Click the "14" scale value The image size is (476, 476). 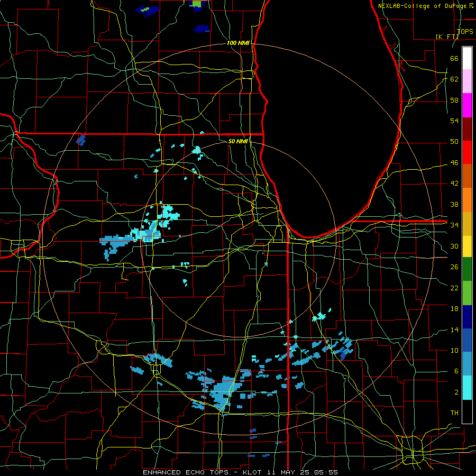point(454,329)
